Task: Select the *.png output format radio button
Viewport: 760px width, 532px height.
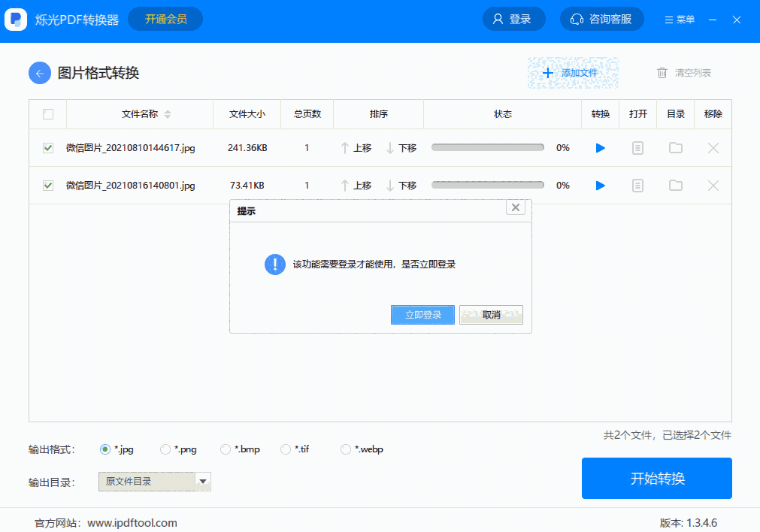Action: (x=164, y=449)
